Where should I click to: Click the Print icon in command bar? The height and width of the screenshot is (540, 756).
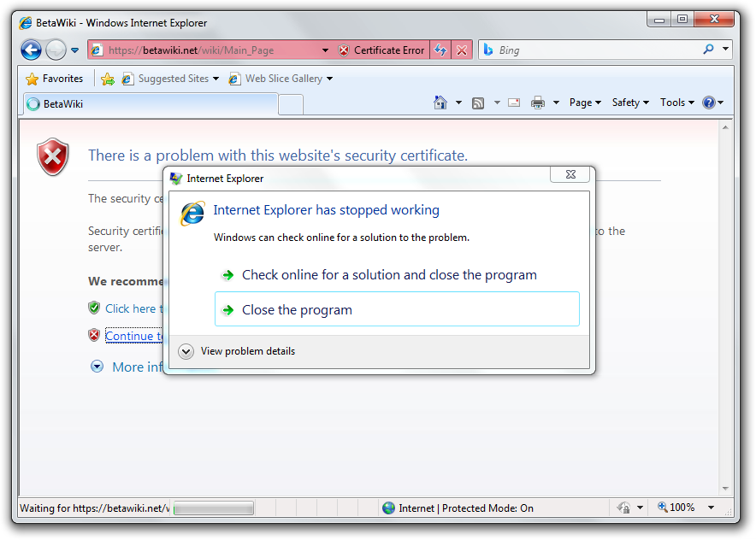[x=538, y=103]
